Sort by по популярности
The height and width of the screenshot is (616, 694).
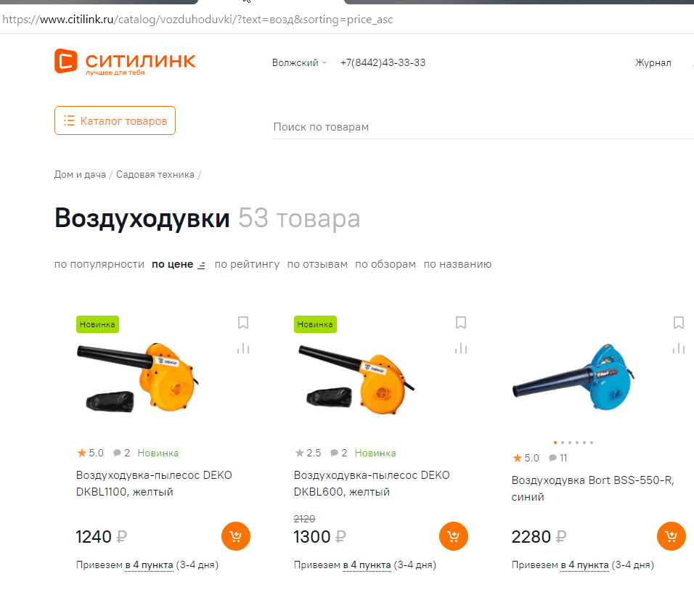point(99,264)
